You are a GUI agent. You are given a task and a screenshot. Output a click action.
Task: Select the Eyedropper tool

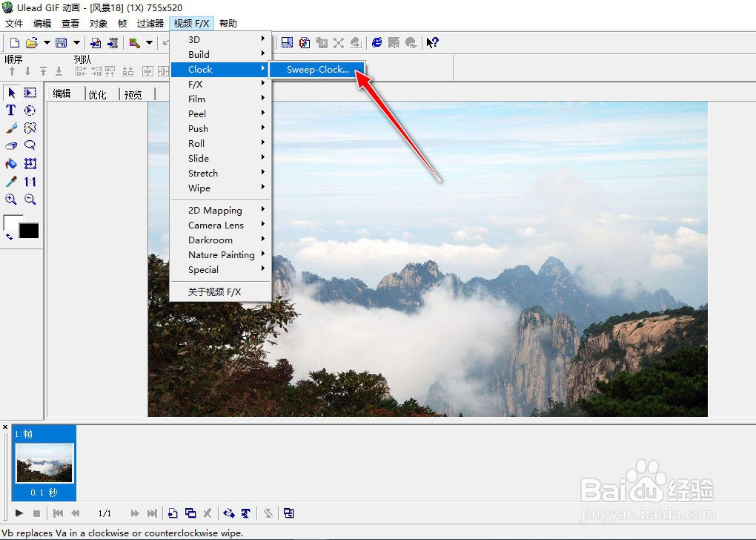(x=11, y=182)
